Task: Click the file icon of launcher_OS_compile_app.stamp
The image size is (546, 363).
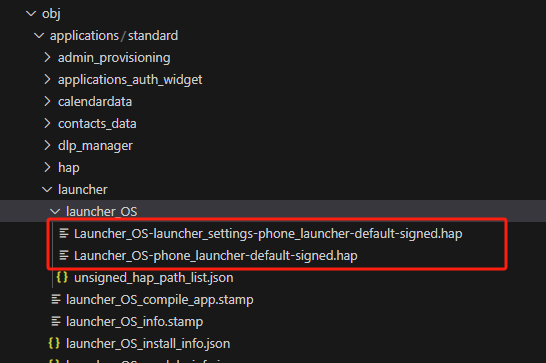Action: (x=56, y=299)
